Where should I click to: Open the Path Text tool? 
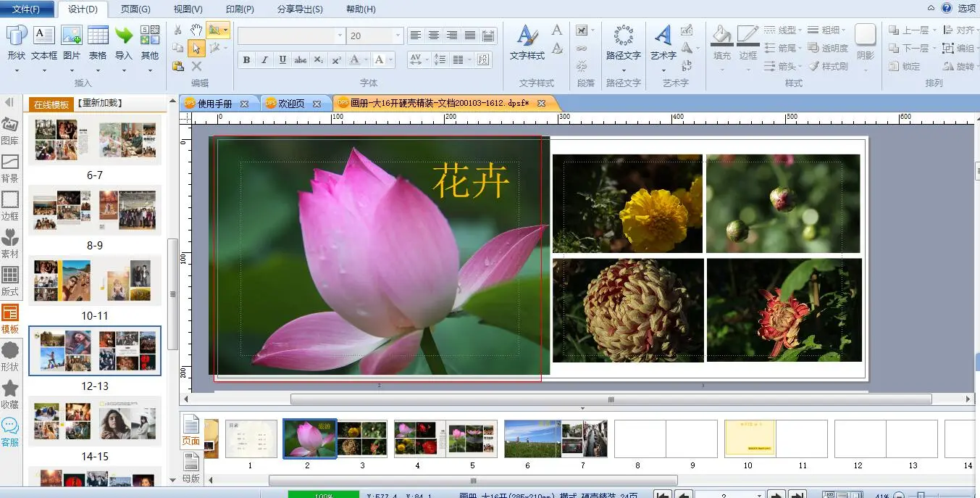(x=623, y=42)
